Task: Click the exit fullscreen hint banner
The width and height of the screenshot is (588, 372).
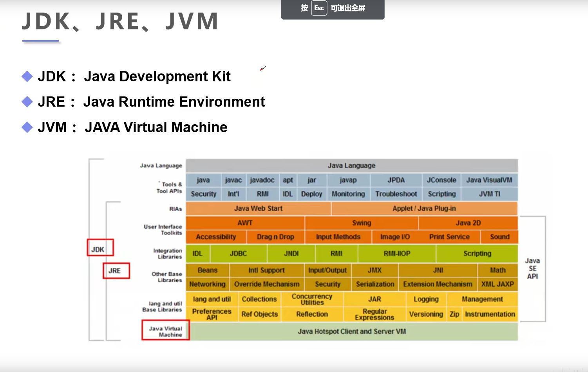Action: (333, 9)
